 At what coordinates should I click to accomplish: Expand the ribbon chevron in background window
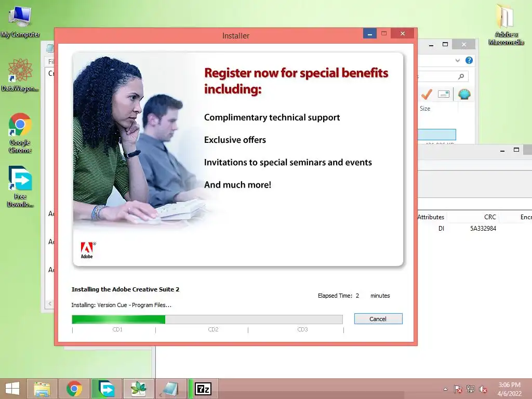[457, 60]
